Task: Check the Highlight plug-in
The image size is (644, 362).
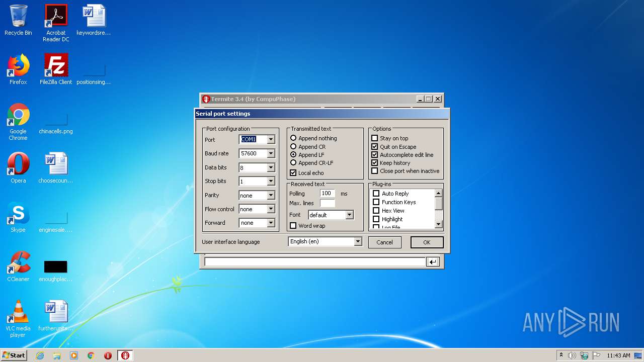Action: point(376,219)
